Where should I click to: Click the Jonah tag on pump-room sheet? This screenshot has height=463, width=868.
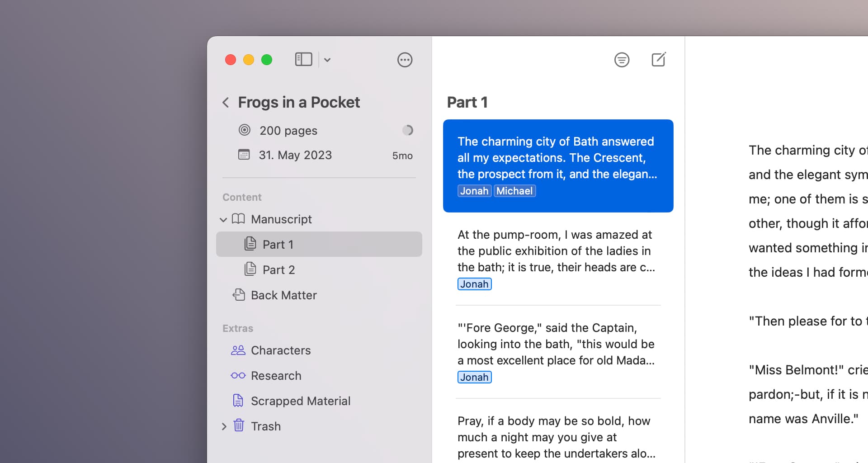(474, 284)
